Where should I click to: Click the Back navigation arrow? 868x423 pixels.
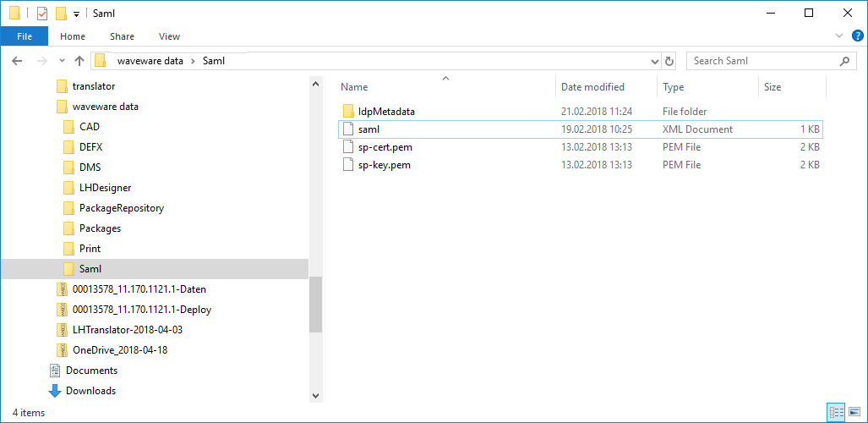pyautogui.click(x=17, y=61)
